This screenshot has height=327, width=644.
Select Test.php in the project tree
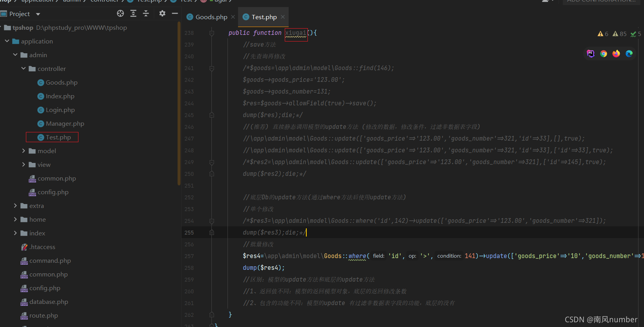coord(54,137)
